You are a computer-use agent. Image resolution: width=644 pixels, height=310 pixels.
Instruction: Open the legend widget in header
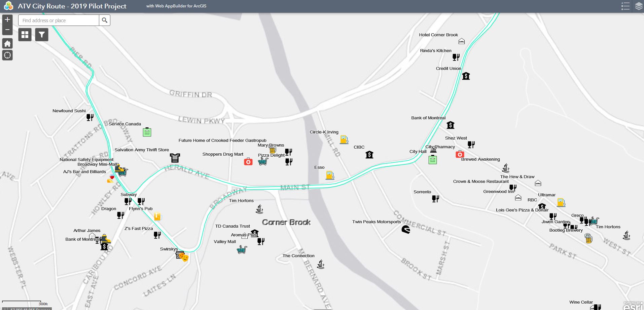pos(625,6)
